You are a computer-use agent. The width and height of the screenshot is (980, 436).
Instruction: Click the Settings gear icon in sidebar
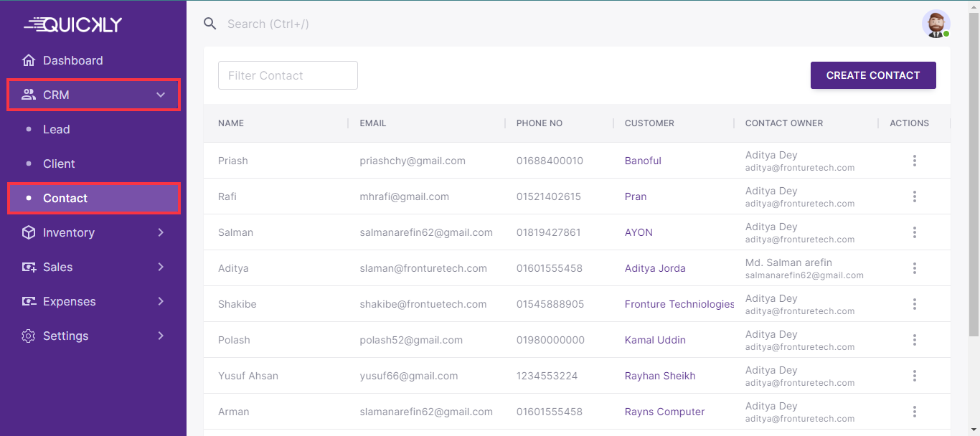(x=29, y=336)
